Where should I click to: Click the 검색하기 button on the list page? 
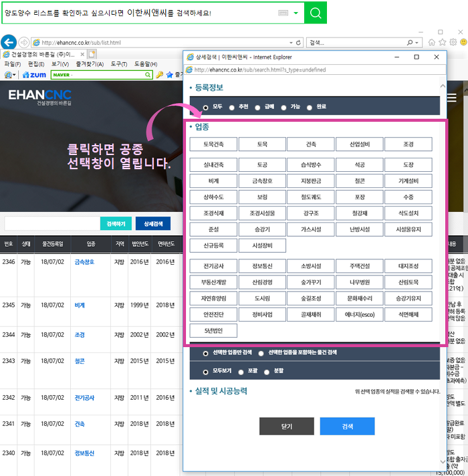[116, 224]
